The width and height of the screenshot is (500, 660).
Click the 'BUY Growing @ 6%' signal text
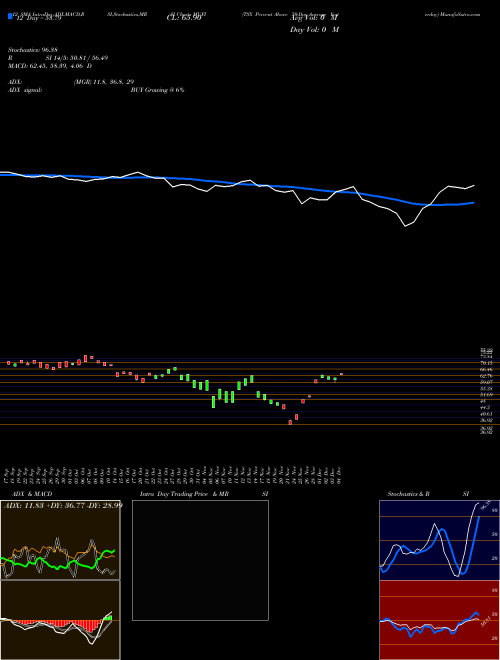[157, 90]
